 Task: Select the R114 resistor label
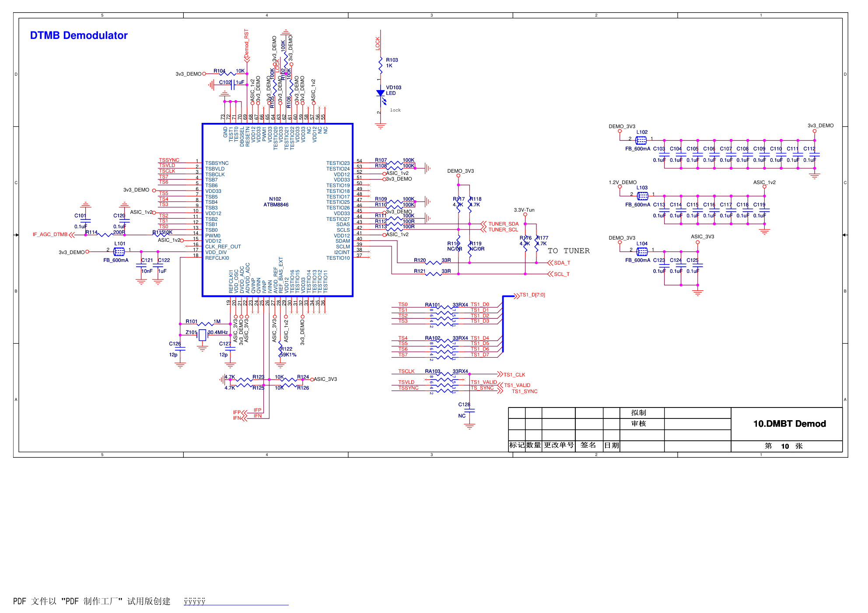pos(91,232)
